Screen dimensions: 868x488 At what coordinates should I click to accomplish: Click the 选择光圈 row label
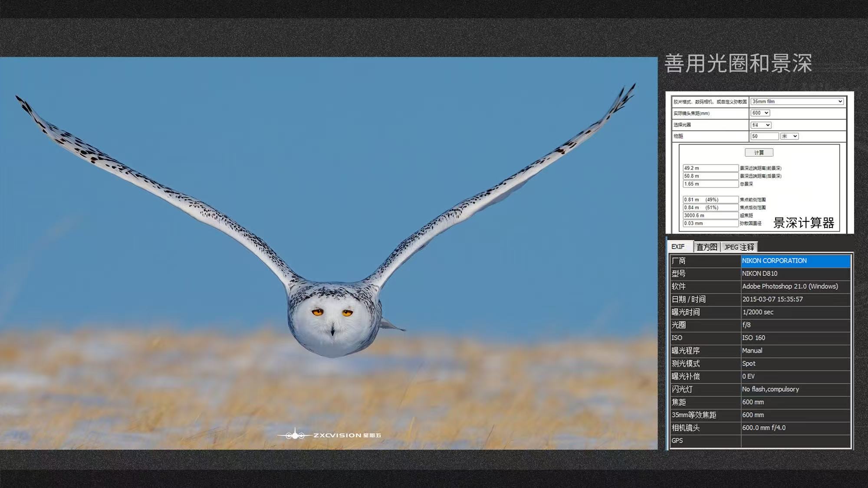pos(682,125)
